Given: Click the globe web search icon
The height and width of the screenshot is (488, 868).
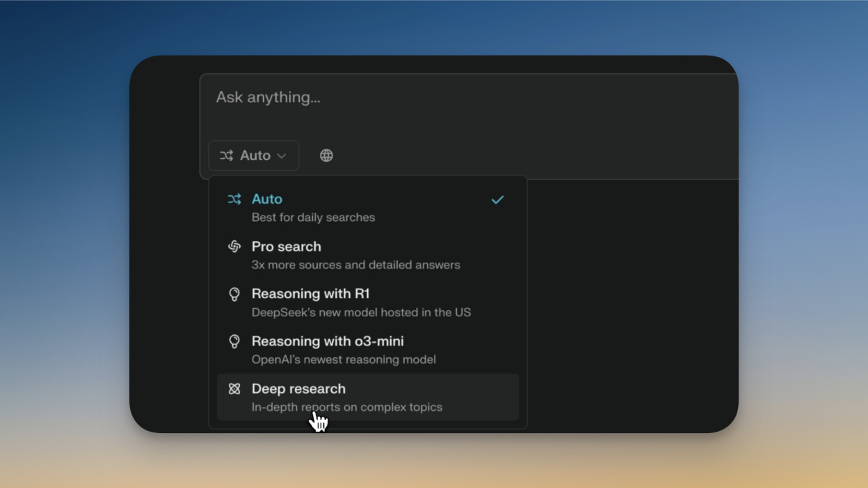Looking at the screenshot, I should [x=326, y=156].
